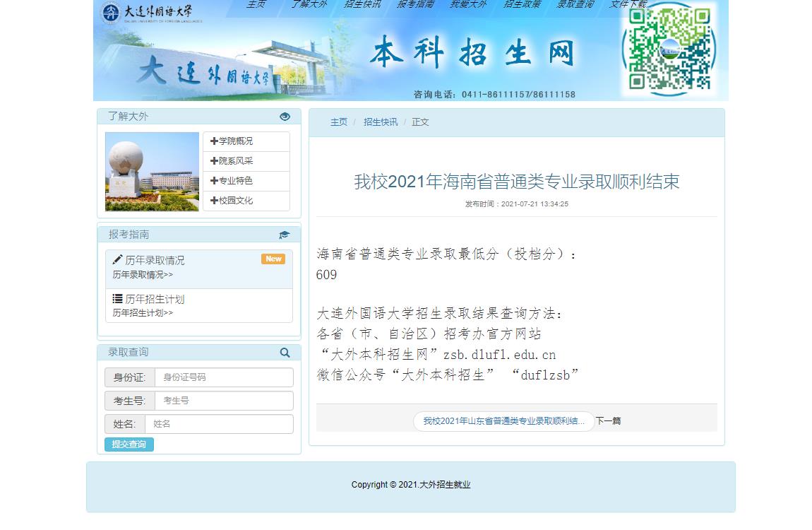Open the 了解大外 top navigation item
Image resolution: width=812 pixels, height=530 pixels.
309,4
